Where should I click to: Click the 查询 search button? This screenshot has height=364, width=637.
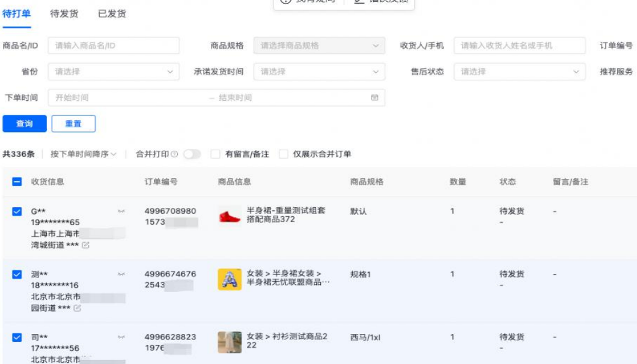tap(25, 124)
